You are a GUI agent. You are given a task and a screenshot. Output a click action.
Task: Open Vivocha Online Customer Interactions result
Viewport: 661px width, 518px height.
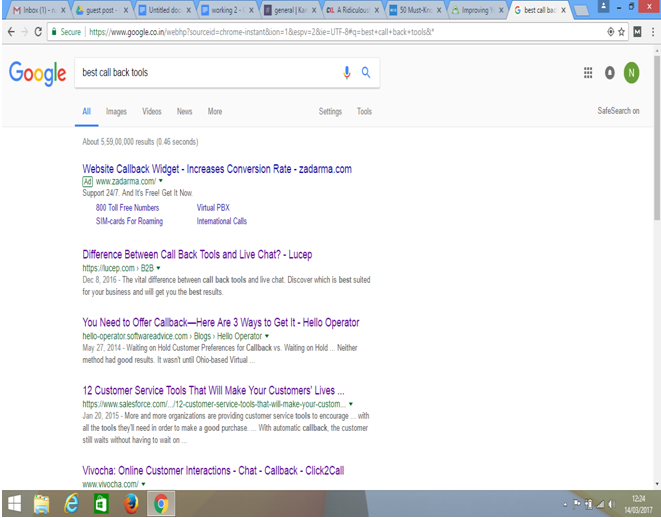click(213, 471)
